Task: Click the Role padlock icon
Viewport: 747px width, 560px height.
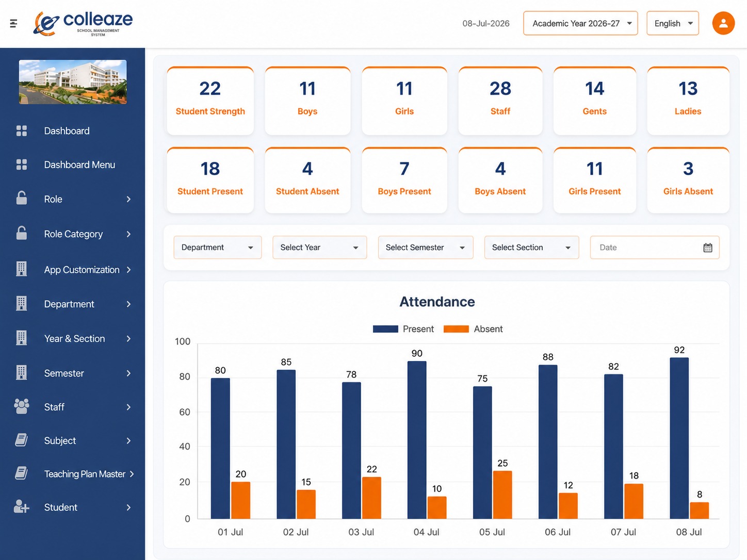Action: pyautogui.click(x=22, y=198)
